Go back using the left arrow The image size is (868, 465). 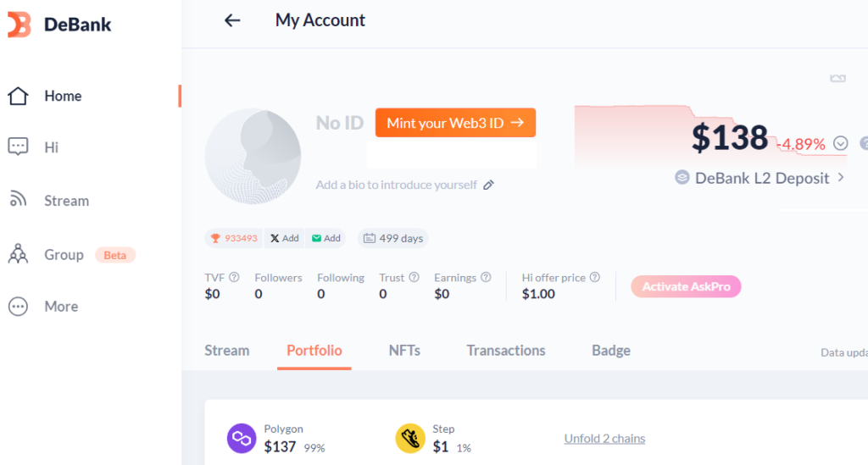(x=232, y=21)
